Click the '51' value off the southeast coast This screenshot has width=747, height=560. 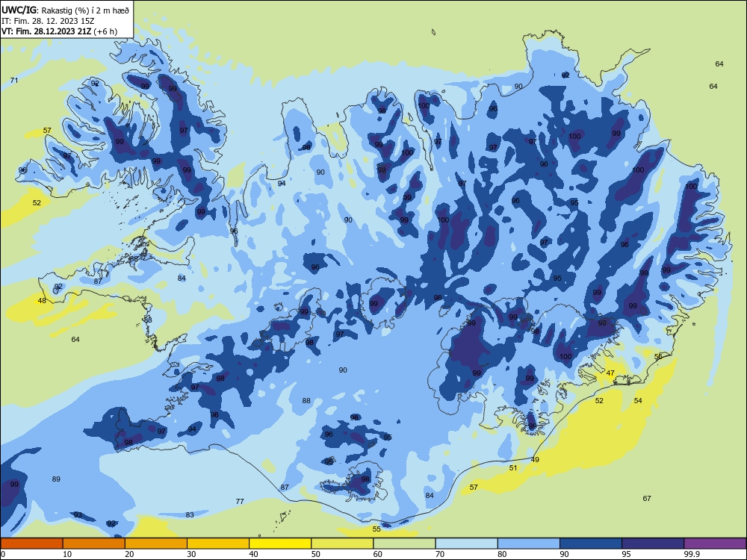pyautogui.click(x=513, y=468)
